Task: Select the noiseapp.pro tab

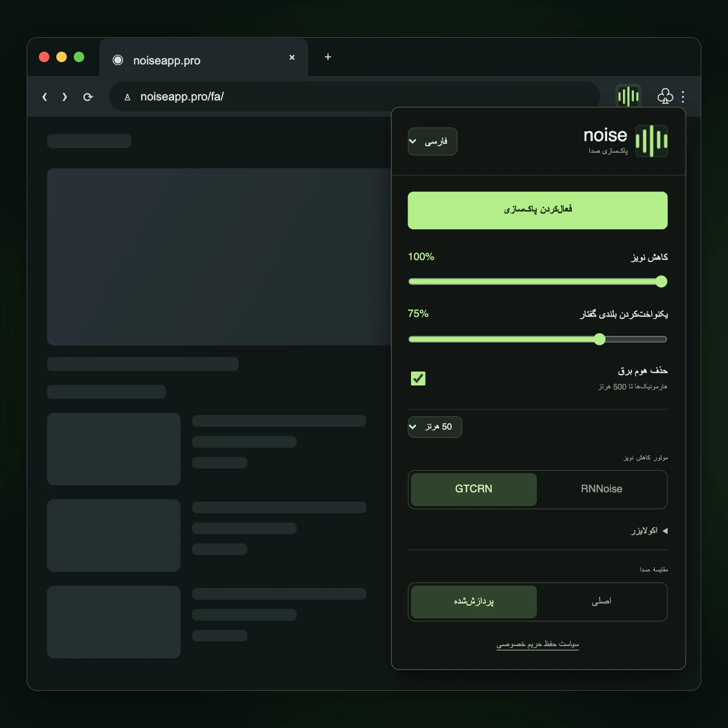Action: click(x=204, y=58)
